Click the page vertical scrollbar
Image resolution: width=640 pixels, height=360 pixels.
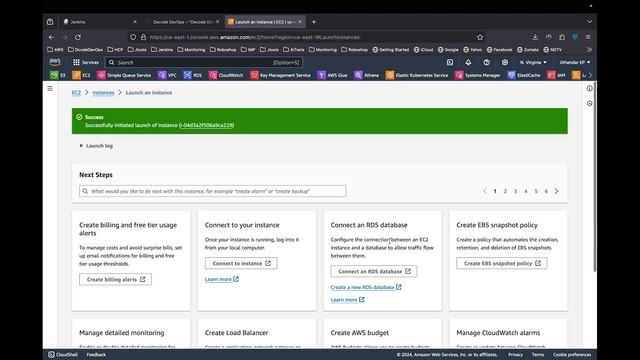[595, 177]
